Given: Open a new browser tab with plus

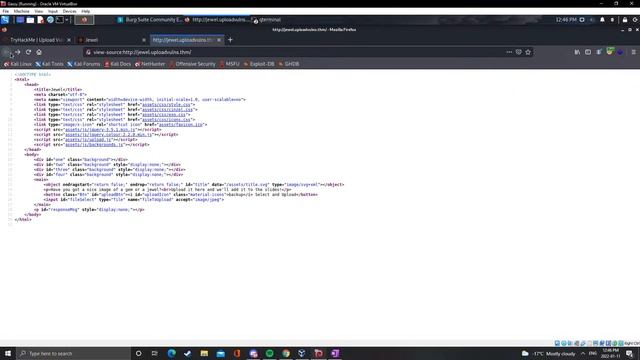Looking at the screenshot, I should (x=230, y=40).
